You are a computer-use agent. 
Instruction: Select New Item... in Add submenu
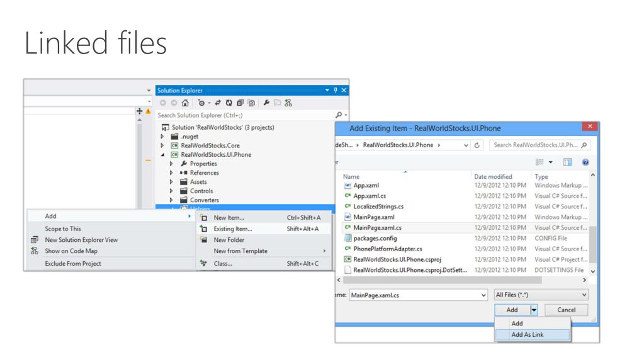tap(264, 218)
